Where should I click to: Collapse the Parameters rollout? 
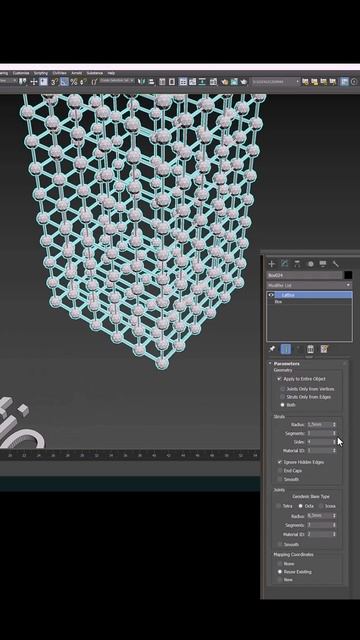pos(287,363)
